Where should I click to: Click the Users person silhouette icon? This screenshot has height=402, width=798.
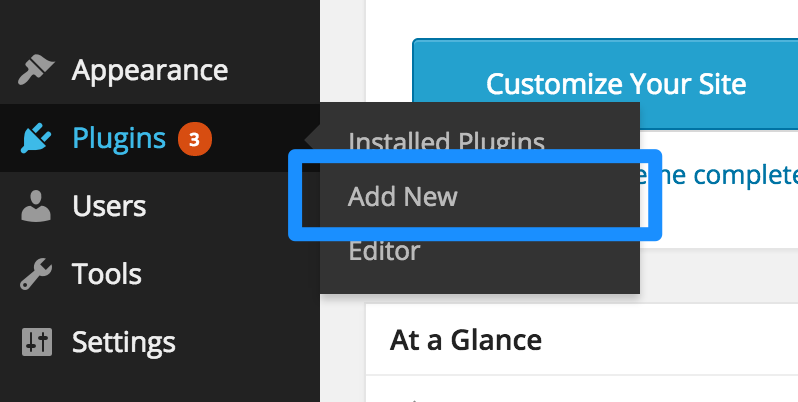tap(36, 206)
